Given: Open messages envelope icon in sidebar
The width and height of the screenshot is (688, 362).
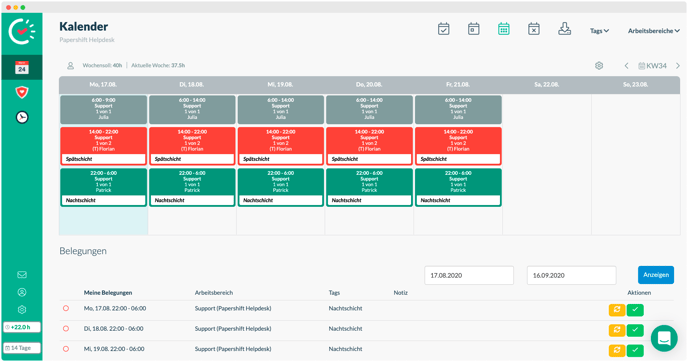Looking at the screenshot, I should click(x=22, y=275).
